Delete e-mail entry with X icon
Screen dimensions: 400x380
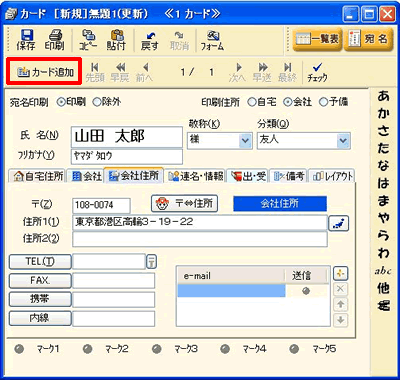click(340, 289)
